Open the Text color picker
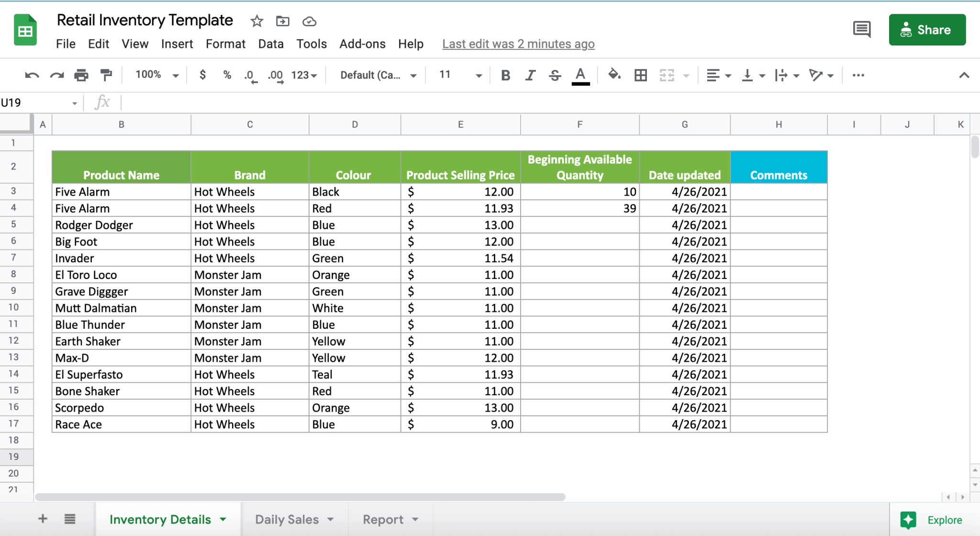Screen dimensions: 980x536 click(x=580, y=75)
